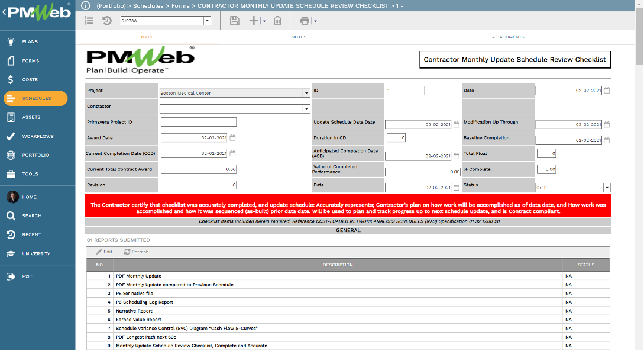
Task: Expand the record selector dropdown 010788-
Action: tap(207, 21)
